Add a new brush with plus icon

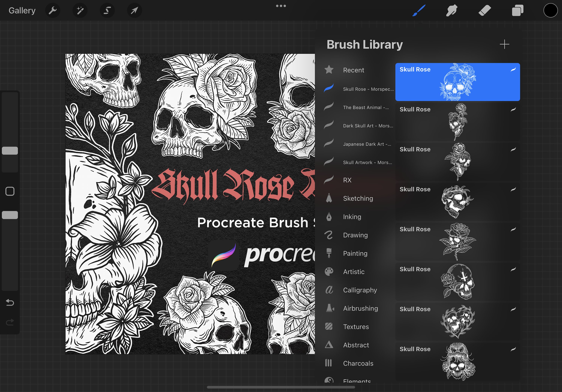coord(504,44)
